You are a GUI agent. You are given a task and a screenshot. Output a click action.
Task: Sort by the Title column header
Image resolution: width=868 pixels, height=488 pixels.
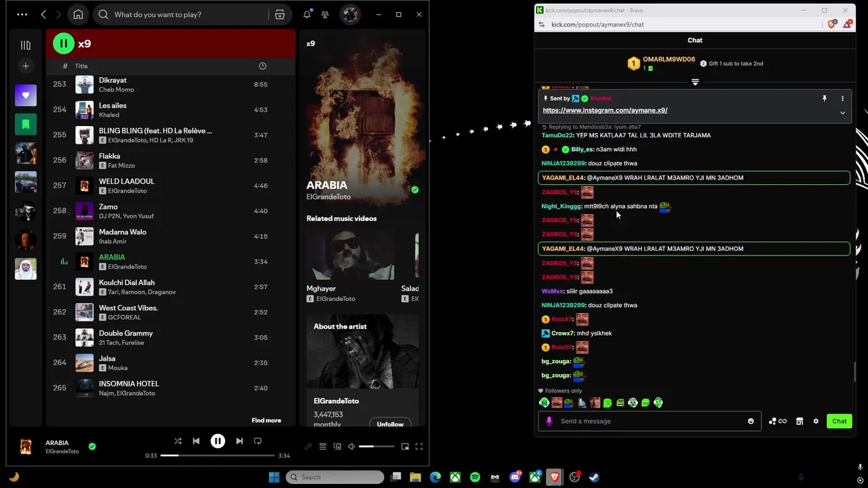[81, 66]
